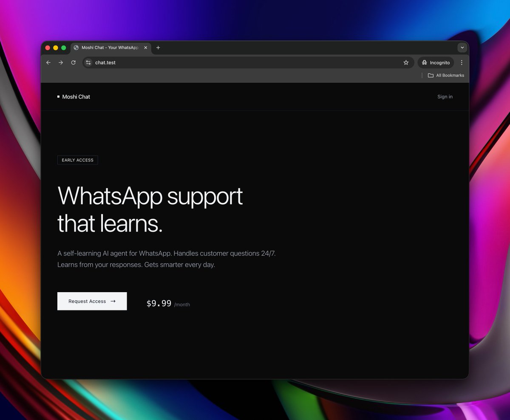Open site information icon in address bar
The image size is (510, 420).
click(88, 62)
